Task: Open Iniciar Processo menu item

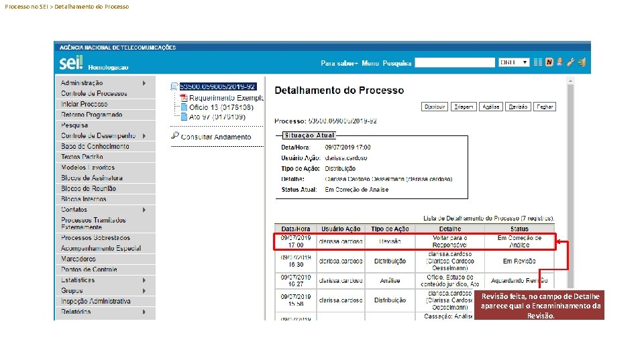Action: click(x=85, y=105)
